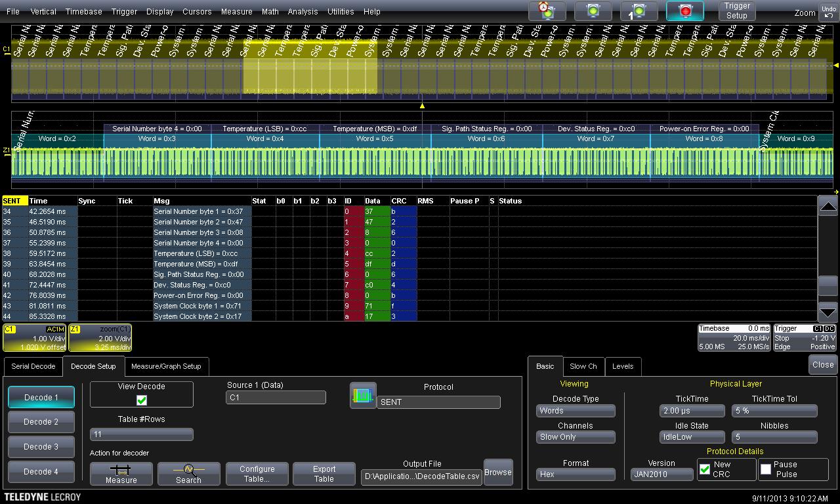
Task: Disable the New CRC checkbox
Action: [705, 469]
